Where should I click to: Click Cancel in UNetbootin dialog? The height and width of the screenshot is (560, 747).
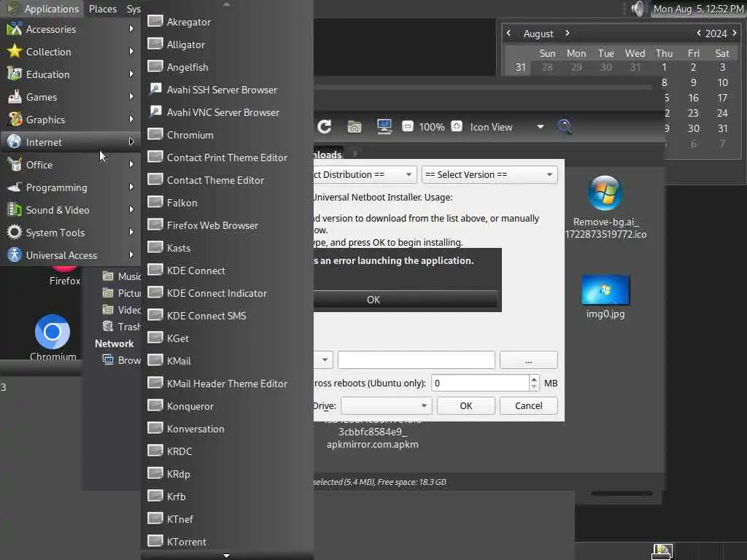tap(528, 405)
